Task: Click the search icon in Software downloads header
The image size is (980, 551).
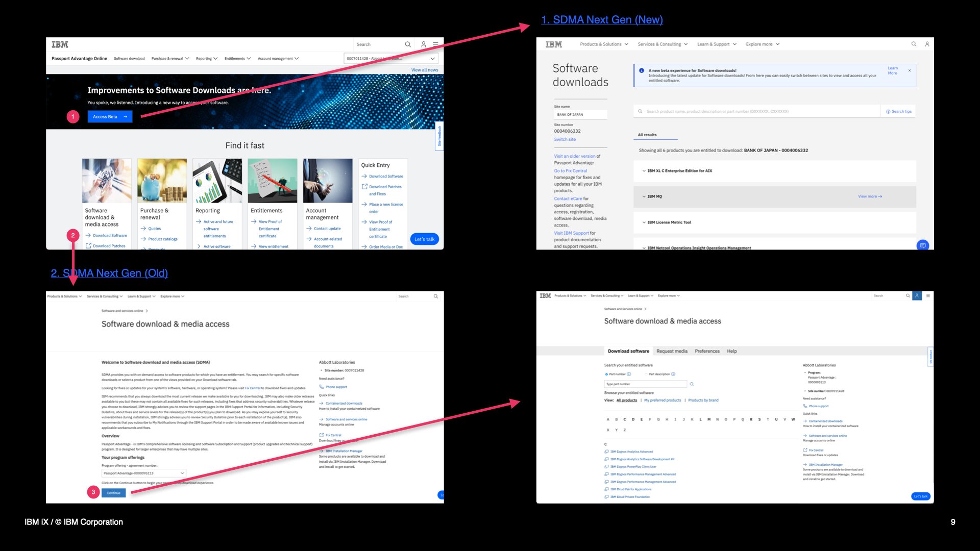Action: [x=914, y=44]
